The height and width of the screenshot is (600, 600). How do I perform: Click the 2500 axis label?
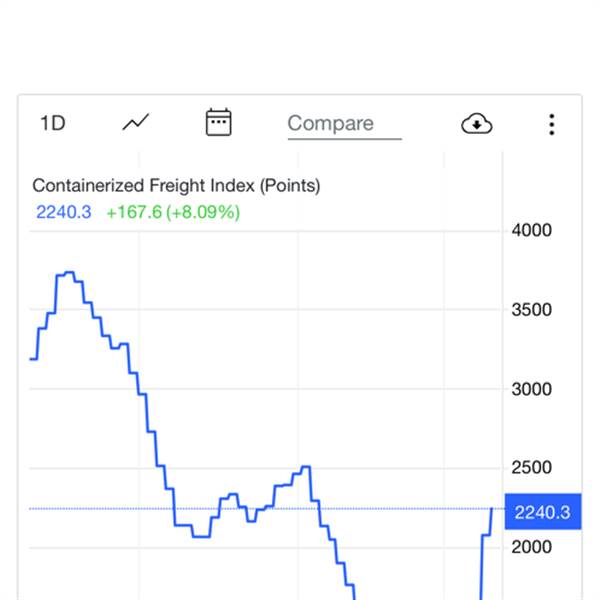click(532, 468)
